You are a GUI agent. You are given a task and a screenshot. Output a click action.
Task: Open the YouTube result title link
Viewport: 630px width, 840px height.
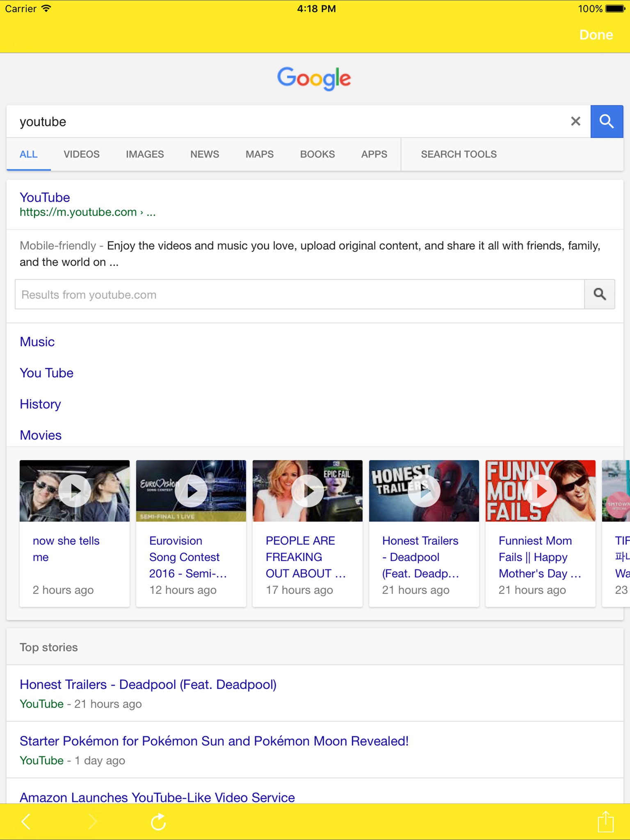coord(45,197)
